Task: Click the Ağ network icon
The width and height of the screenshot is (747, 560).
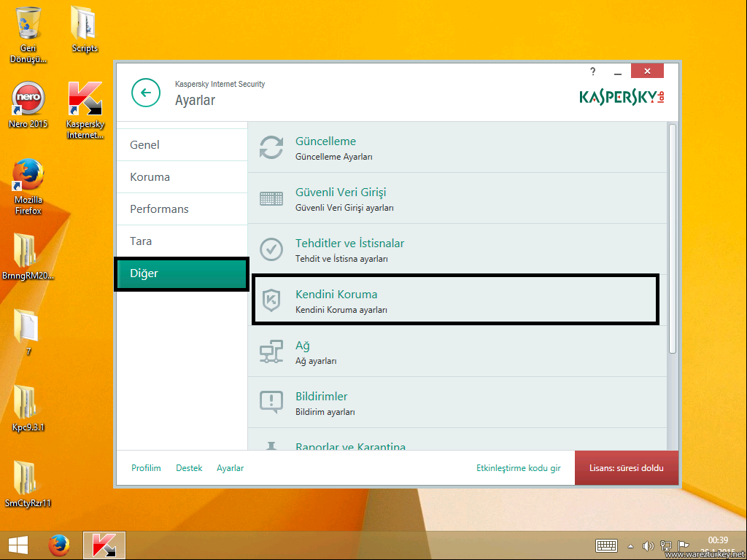Action: tap(271, 351)
